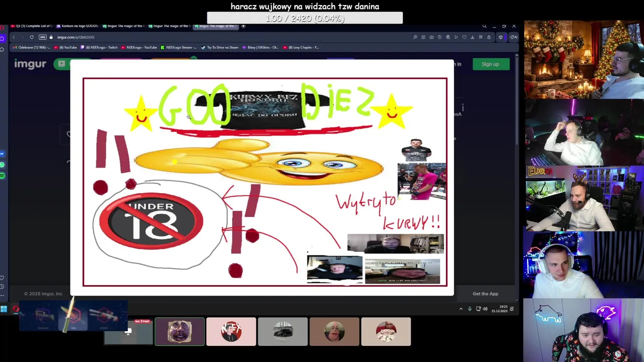Click the microphone tray icon
644x362 pixels.
tap(470, 309)
